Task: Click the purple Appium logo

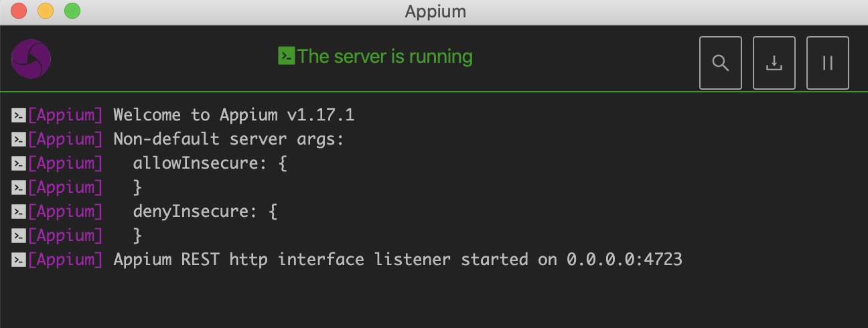Action: click(31, 59)
